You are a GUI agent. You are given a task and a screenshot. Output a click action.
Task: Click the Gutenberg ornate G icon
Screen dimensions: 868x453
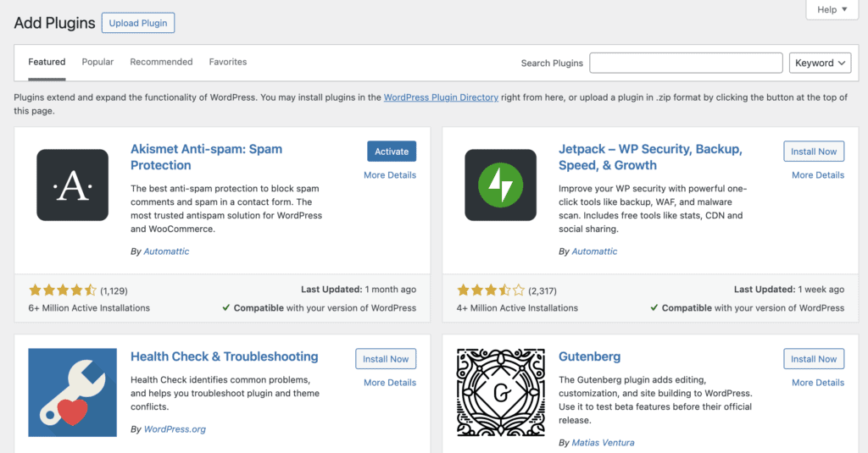500,392
